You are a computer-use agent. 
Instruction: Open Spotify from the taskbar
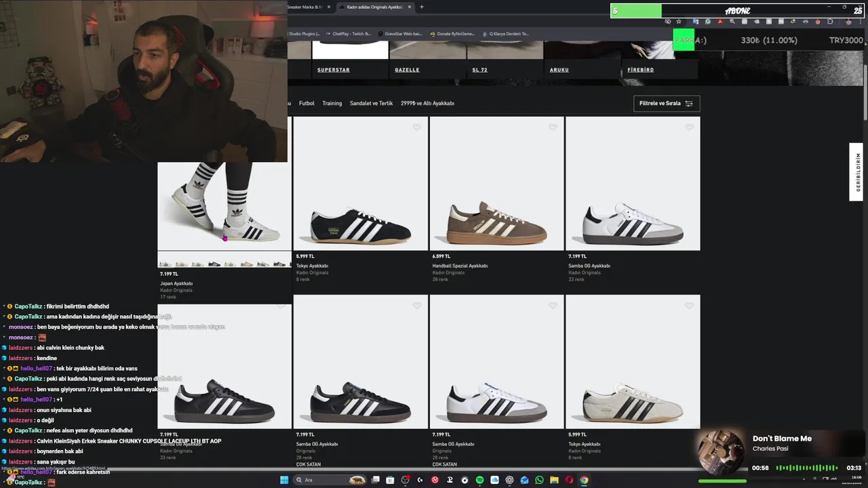[x=479, y=480]
